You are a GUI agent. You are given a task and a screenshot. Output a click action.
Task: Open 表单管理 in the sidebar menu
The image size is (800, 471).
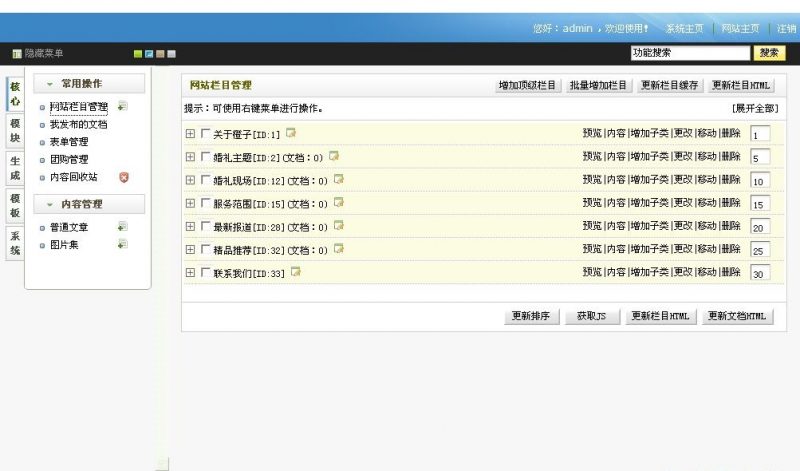[69, 142]
